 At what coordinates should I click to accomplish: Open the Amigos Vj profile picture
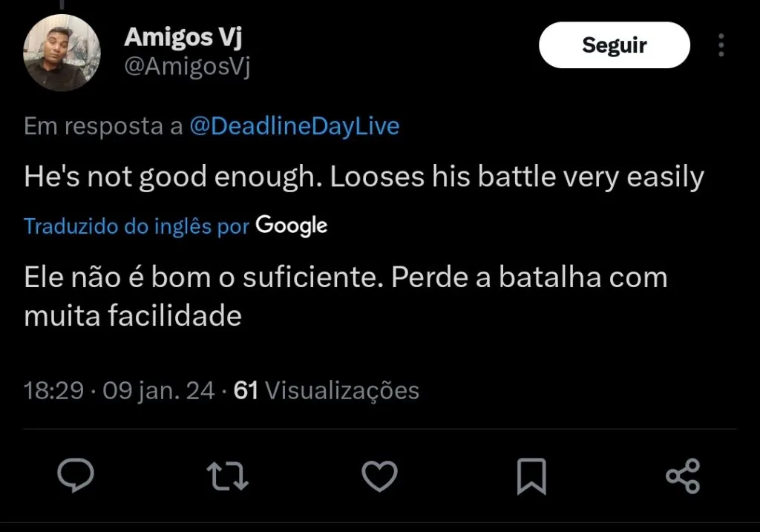pyautogui.click(x=62, y=52)
